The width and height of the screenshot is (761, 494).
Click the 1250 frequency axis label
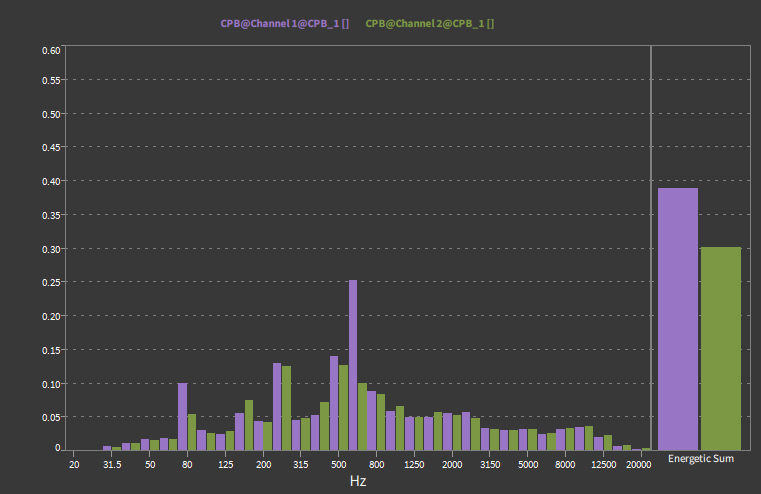coord(415,465)
